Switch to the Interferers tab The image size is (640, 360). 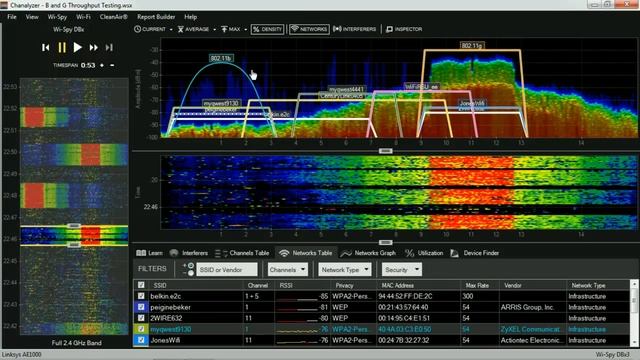coord(189,253)
